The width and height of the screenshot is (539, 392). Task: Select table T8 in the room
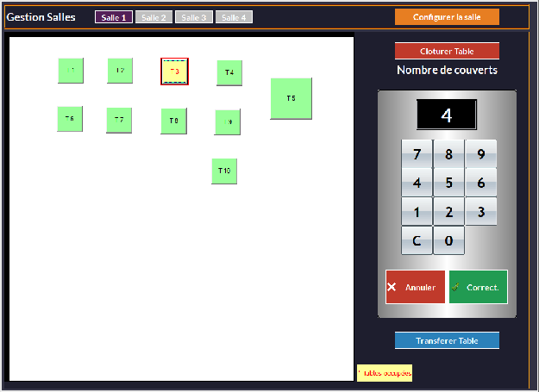tap(173, 121)
